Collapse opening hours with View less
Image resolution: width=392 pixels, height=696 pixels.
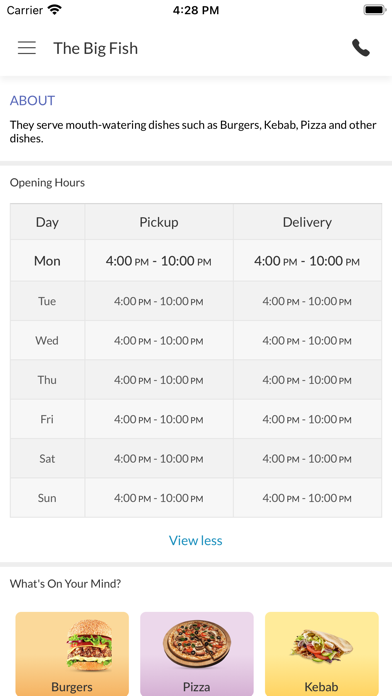196,540
